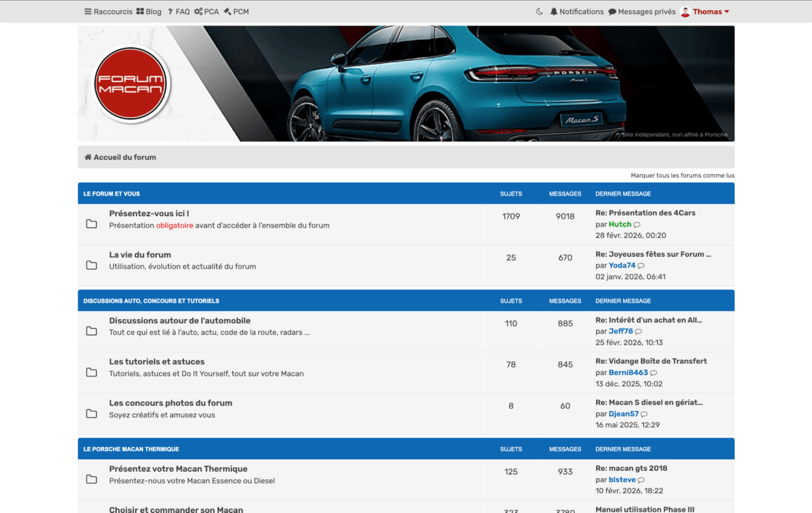Click Thomas user avatar image
Screen dimensions: 812x513
click(x=685, y=12)
